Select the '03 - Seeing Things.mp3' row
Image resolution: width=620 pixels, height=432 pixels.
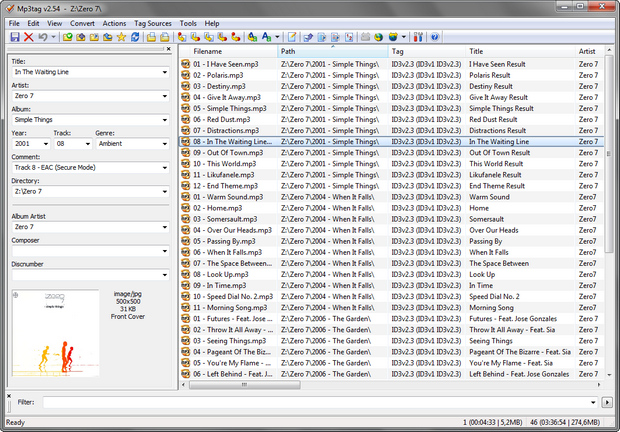[x=391, y=341]
